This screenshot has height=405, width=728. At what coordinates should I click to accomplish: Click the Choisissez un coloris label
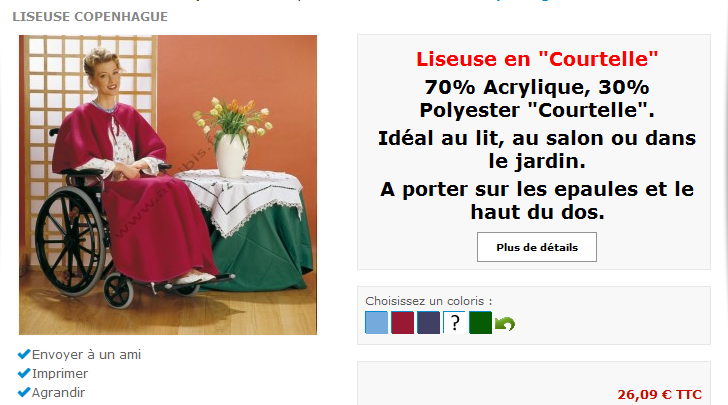click(x=429, y=301)
